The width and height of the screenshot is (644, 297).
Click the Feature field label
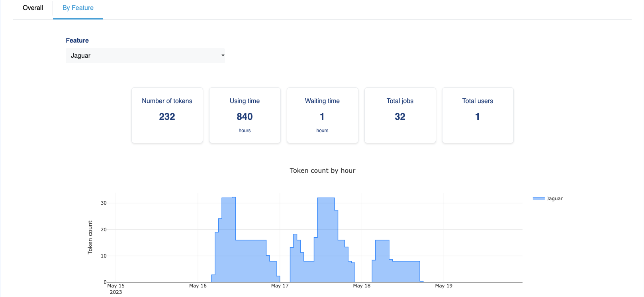tap(77, 41)
